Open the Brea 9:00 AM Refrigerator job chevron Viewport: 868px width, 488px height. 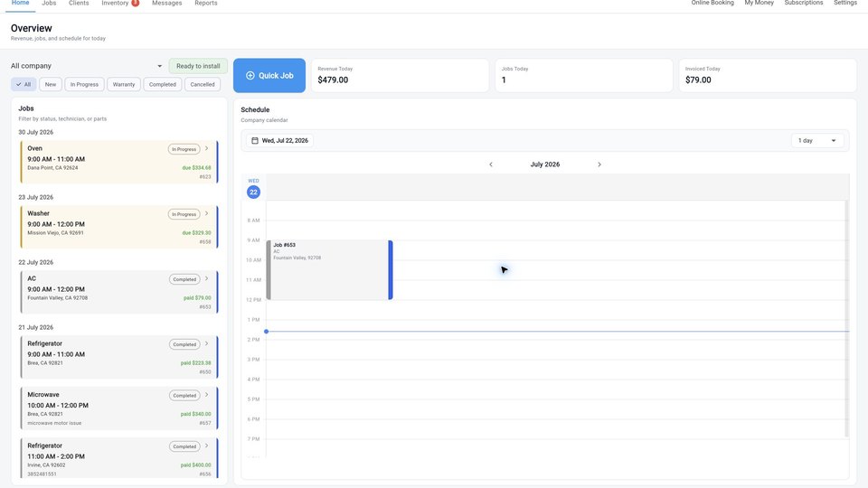tap(207, 343)
